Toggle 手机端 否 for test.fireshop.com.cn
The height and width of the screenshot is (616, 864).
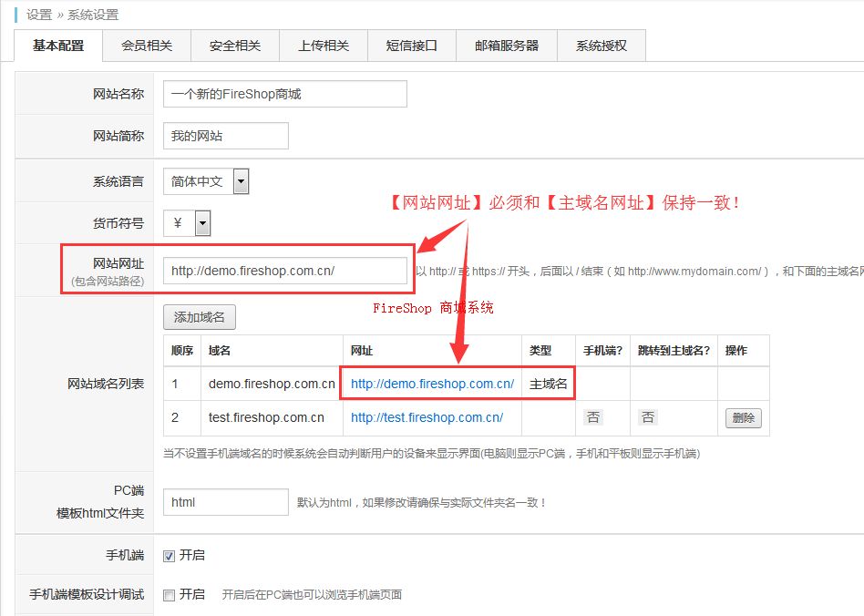(593, 417)
